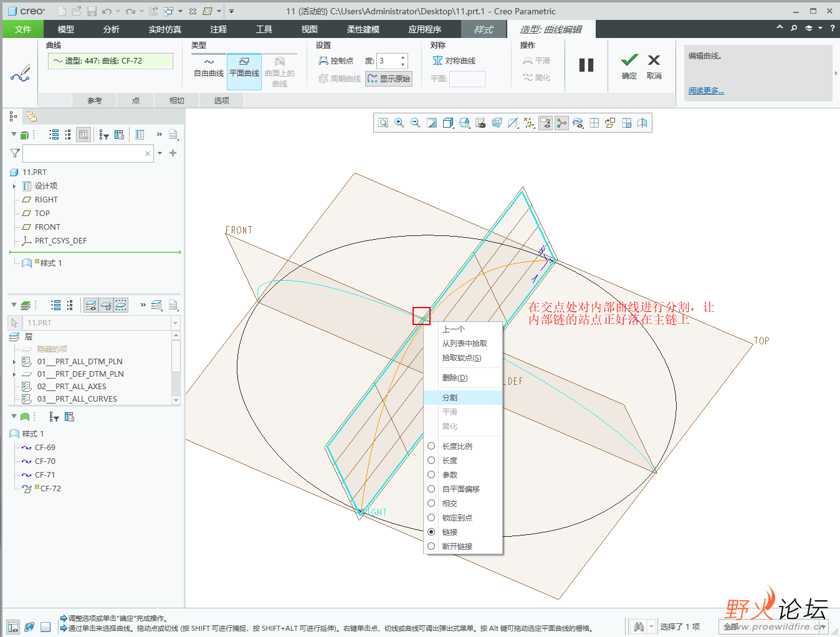Click the add (+) icon beside search box
This screenshot has width=840, height=637.
pyautogui.click(x=173, y=153)
